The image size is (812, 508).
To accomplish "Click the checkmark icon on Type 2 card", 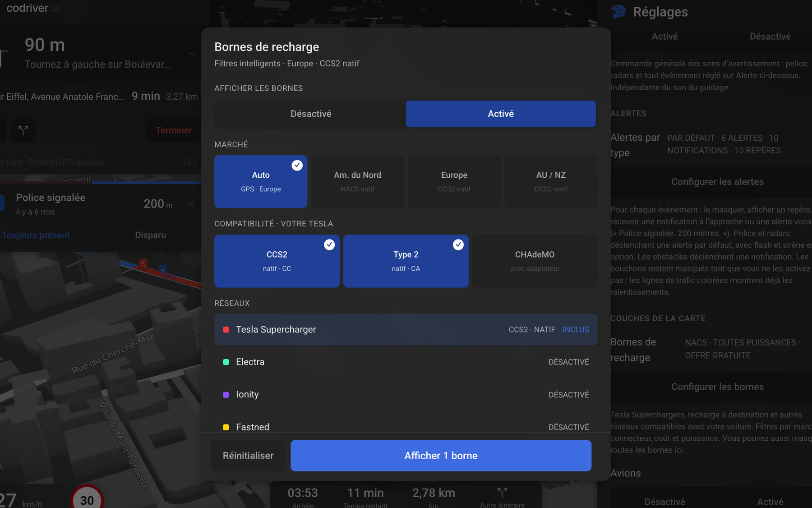I will click(458, 245).
